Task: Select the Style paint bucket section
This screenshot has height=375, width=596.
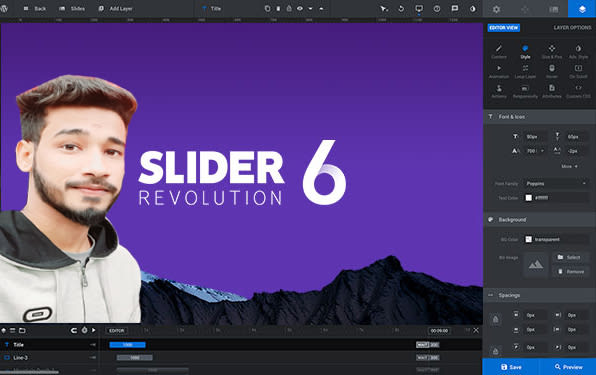Action: click(525, 52)
